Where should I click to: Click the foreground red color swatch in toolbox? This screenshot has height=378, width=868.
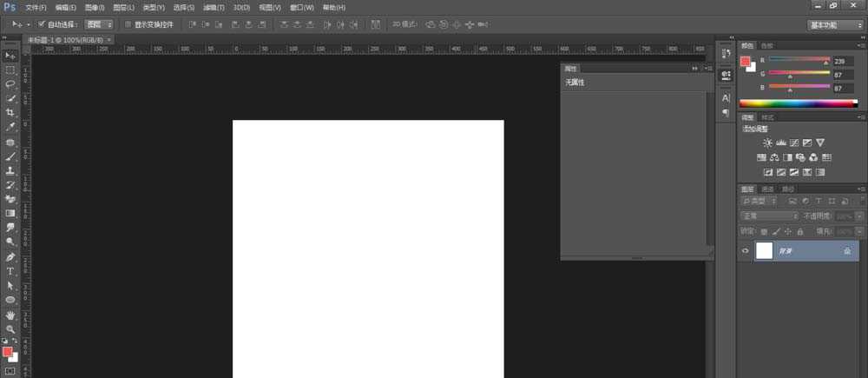click(x=8, y=352)
